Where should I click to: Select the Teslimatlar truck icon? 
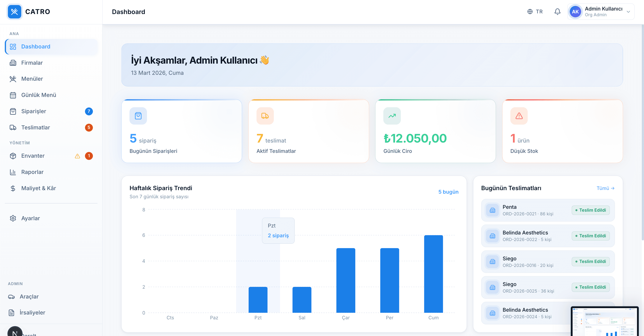click(x=13, y=127)
